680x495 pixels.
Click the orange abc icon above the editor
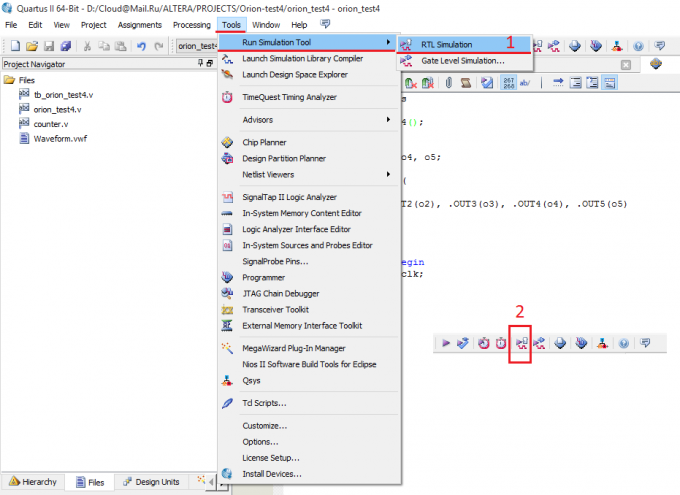(x=656, y=64)
